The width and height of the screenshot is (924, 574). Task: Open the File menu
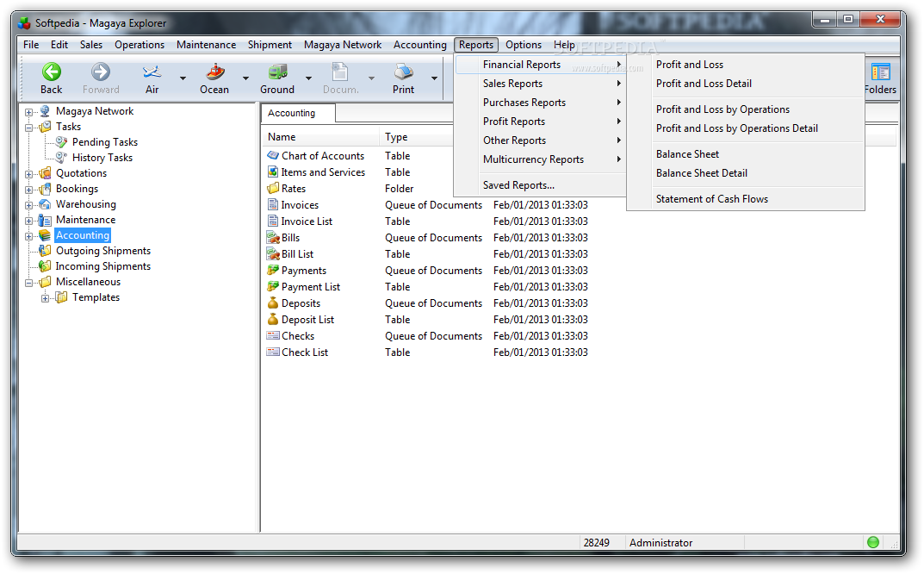coord(31,45)
